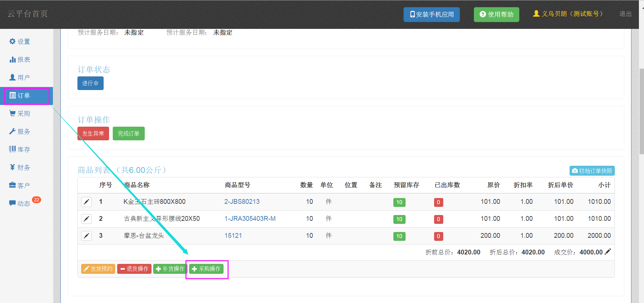The image size is (644, 303).
Task: Click shipped count badge 0 in row 2
Action: (439, 219)
